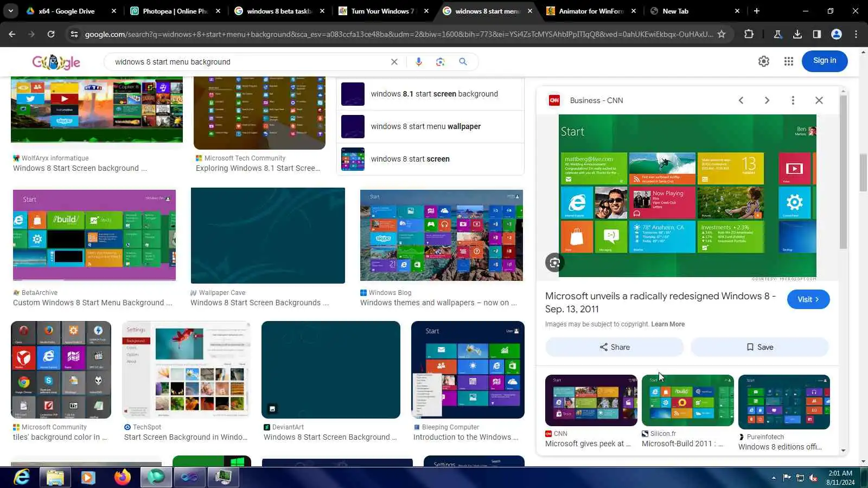Close the image preview panel
The width and height of the screenshot is (868, 488).
click(x=819, y=100)
